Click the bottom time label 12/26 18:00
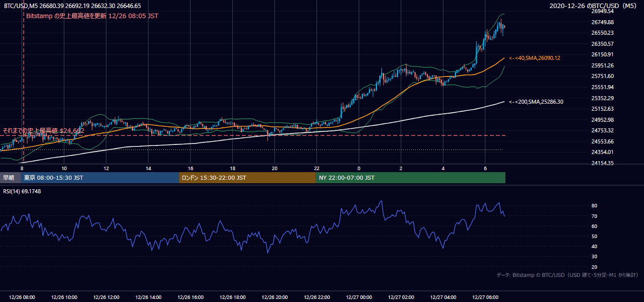This screenshot has height=302, width=644. click(232, 297)
